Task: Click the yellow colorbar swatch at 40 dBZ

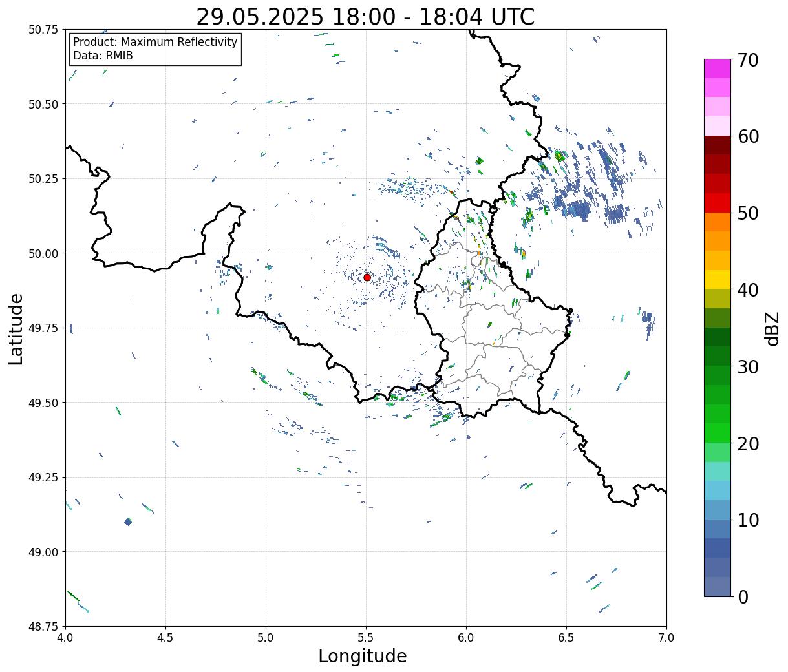Action: (718, 280)
